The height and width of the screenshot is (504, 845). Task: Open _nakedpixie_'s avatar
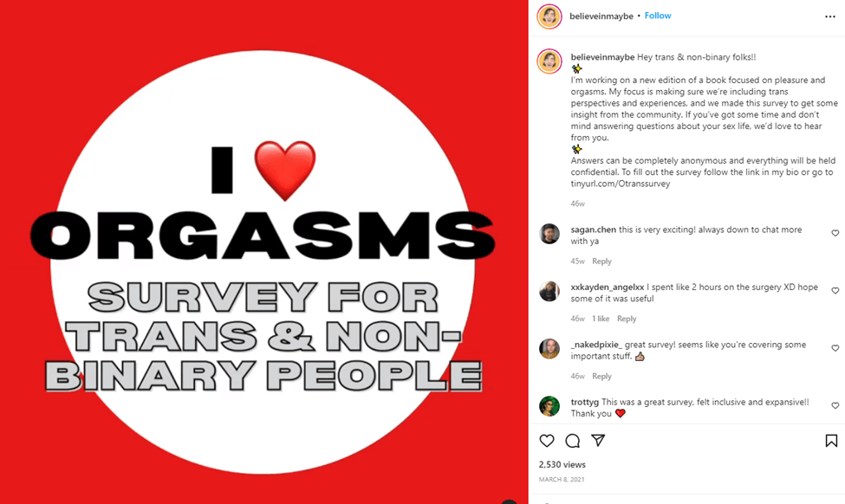click(x=549, y=348)
